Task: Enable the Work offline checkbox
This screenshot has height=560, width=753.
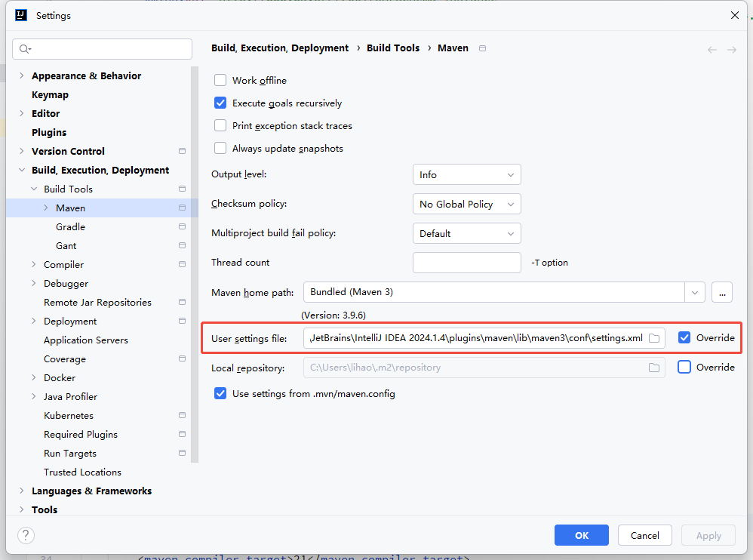Action: [220, 81]
